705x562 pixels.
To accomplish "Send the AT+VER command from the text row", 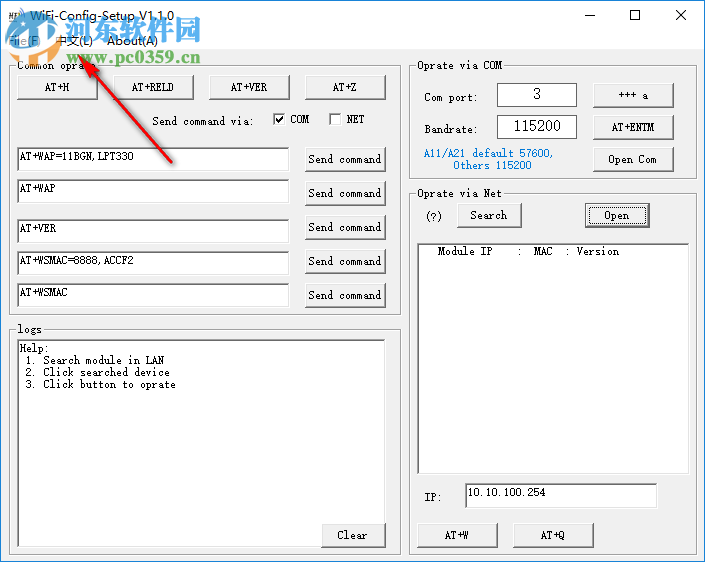I will pos(345,227).
